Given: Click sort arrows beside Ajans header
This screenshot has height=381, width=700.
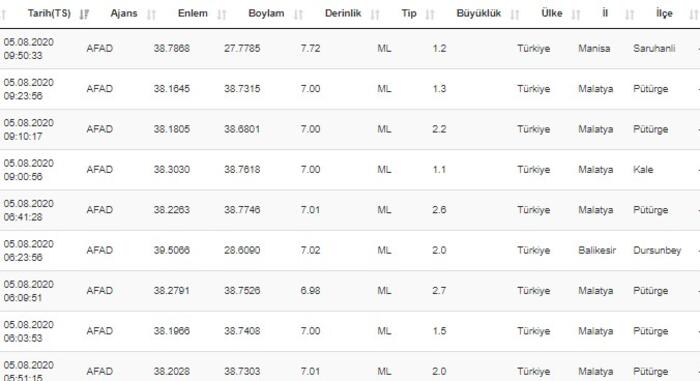Looking at the screenshot, I should point(151,15).
